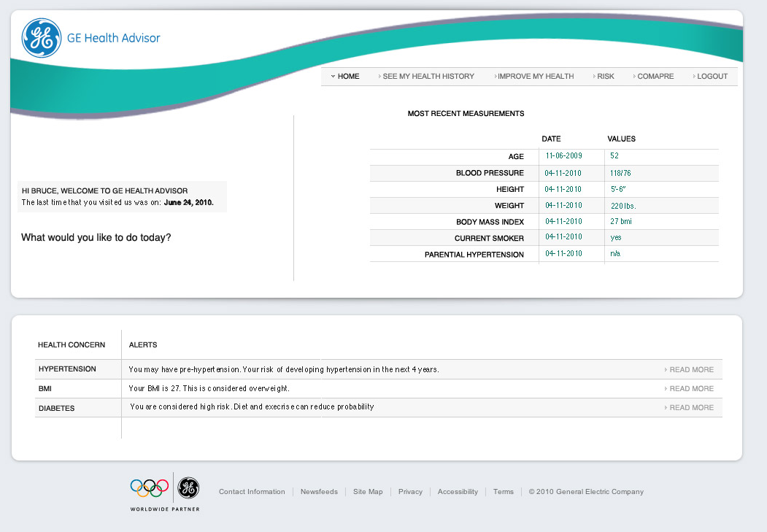The width and height of the screenshot is (767, 532).
Task: Open the Privacy footer link
Action: (410, 491)
